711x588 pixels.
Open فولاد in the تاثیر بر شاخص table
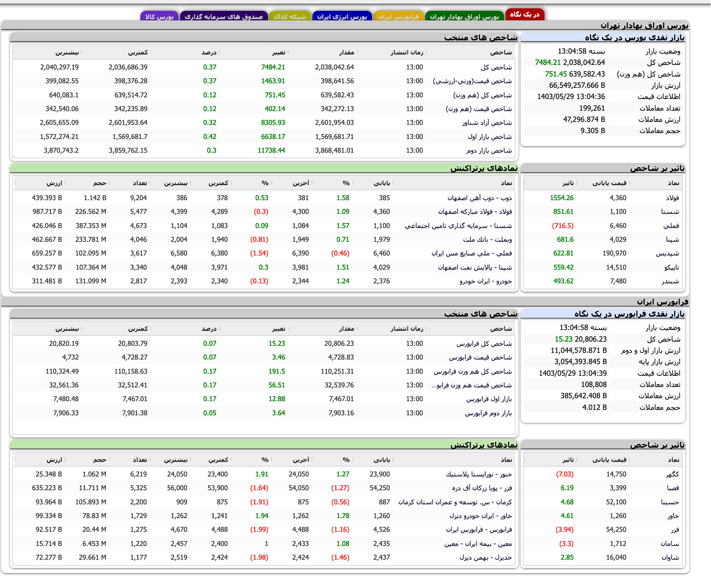coord(672,198)
